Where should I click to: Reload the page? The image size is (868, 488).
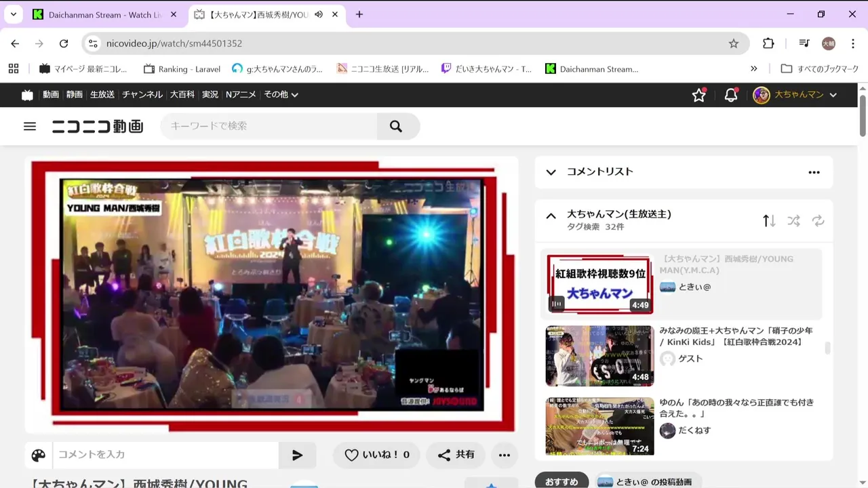[x=64, y=43]
